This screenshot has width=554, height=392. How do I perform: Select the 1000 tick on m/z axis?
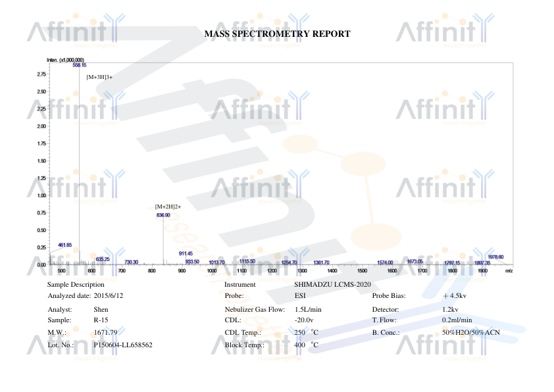click(x=212, y=271)
